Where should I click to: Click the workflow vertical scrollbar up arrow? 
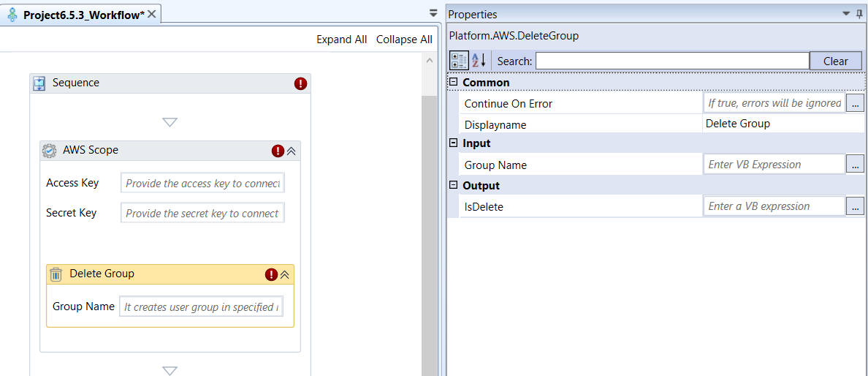430,60
